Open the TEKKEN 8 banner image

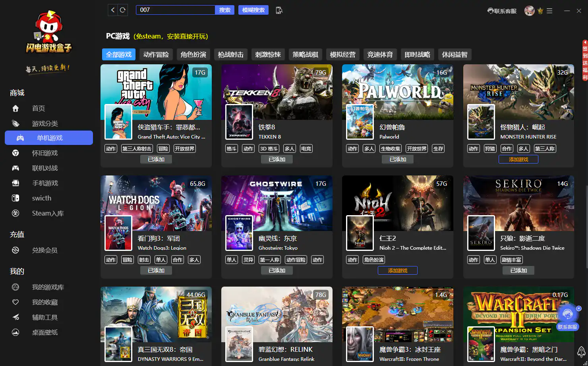click(x=277, y=92)
